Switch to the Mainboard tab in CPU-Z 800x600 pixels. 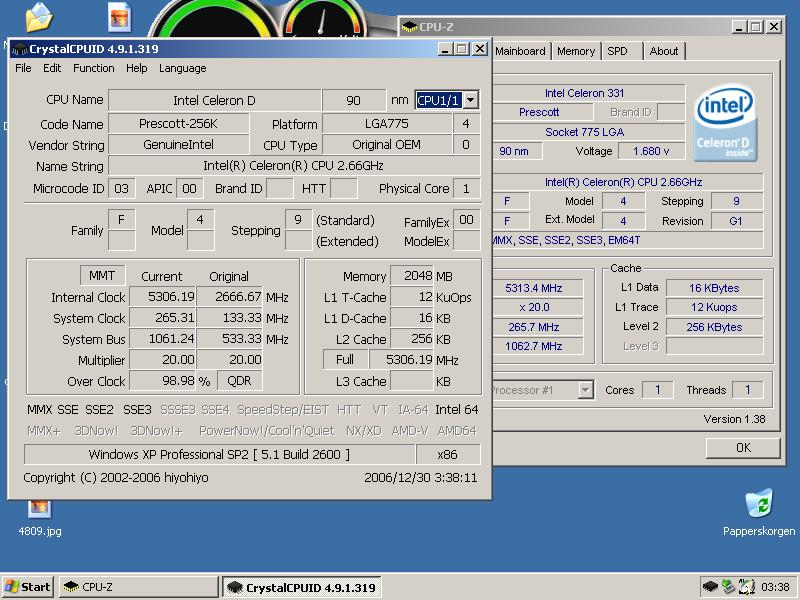click(520, 51)
